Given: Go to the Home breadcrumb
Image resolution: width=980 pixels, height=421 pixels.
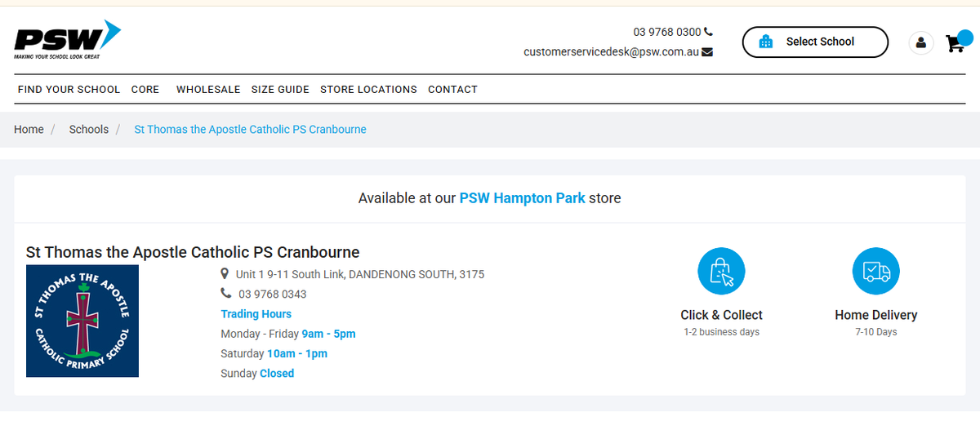Looking at the screenshot, I should coord(29,130).
